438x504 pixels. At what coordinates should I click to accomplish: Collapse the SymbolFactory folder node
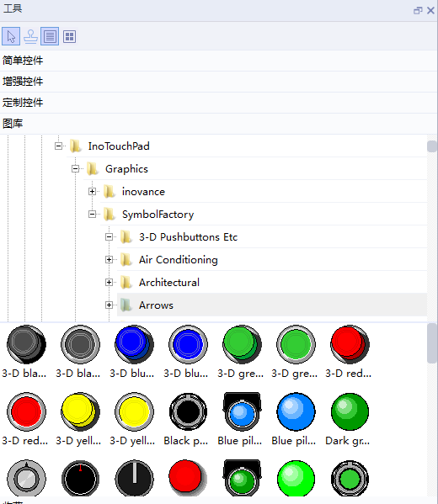[92, 214]
